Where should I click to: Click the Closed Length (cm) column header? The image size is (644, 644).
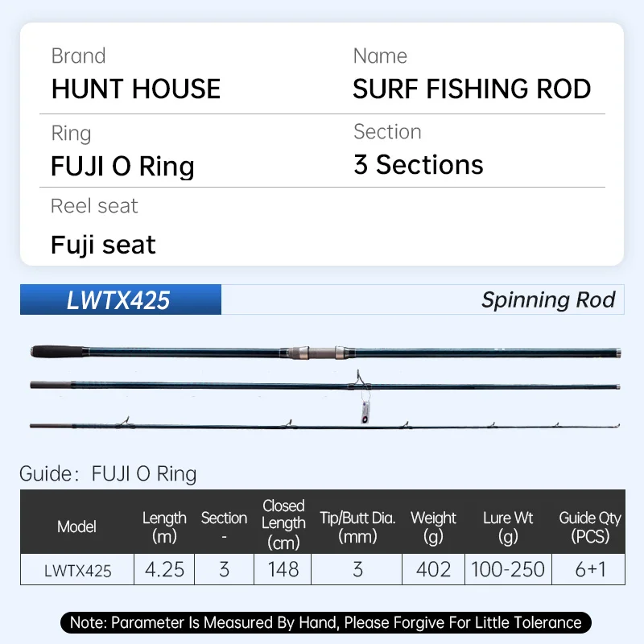(283, 524)
